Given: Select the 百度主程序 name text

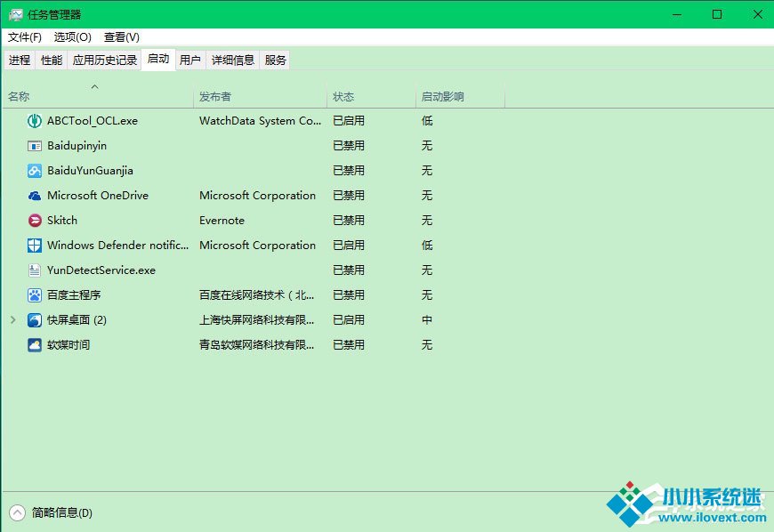Looking at the screenshot, I should 74,295.
